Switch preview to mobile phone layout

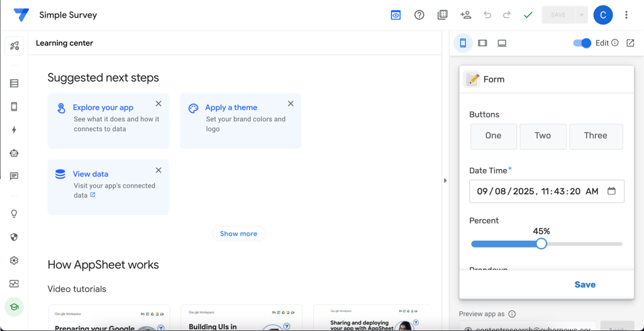463,43
